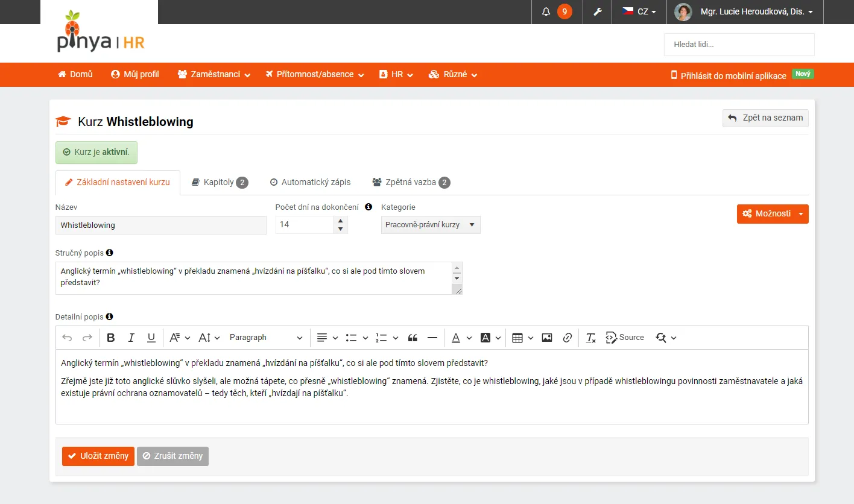Redo the editor change
854x504 pixels.
coord(87,338)
